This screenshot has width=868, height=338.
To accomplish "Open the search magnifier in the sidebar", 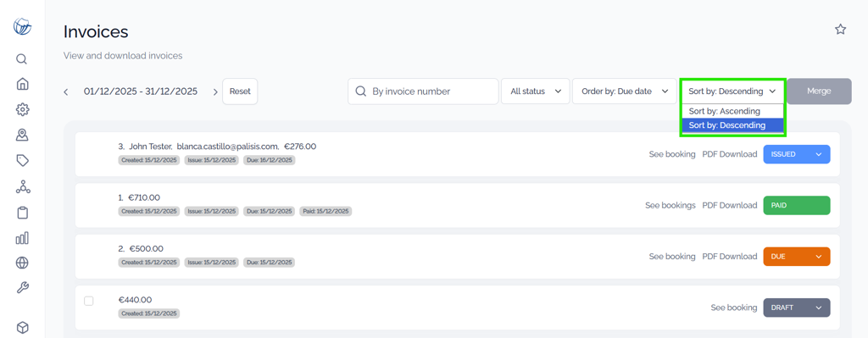I will [x=21, y=58].
